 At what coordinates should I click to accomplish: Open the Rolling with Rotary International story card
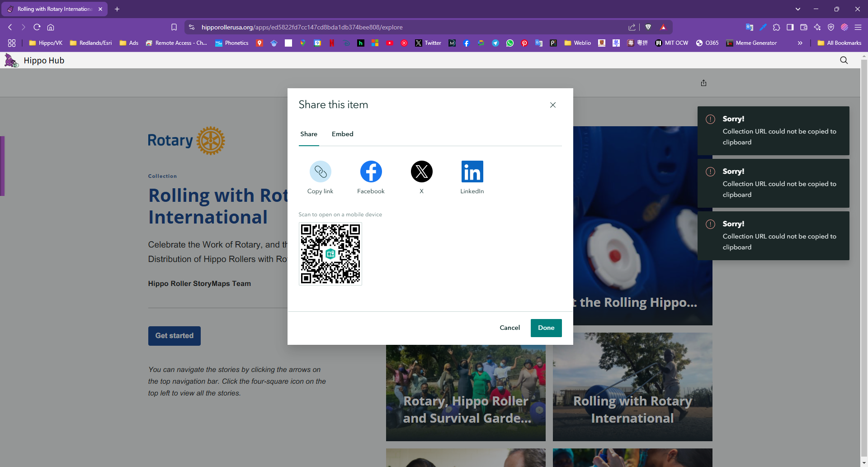tap(632, 387)
